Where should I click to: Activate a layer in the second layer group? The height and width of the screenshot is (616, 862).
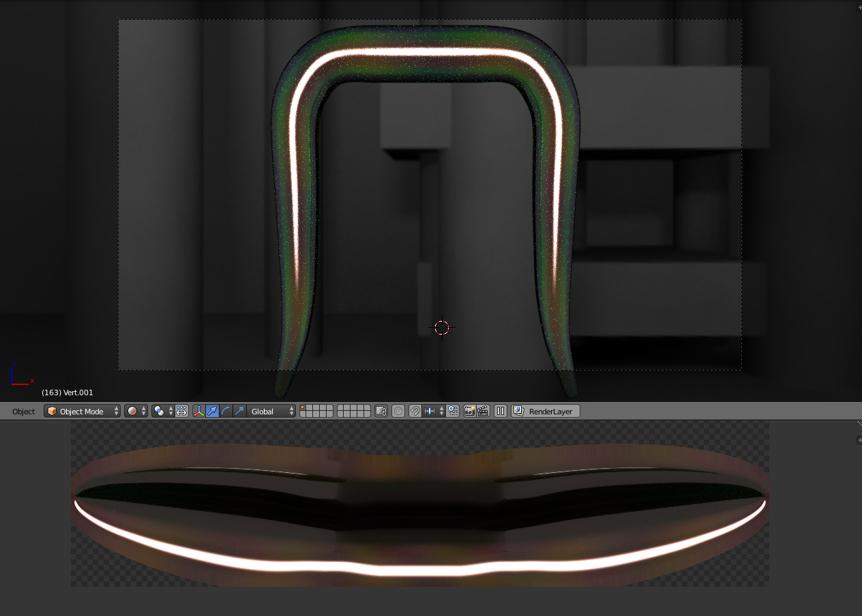coord(341,408)
